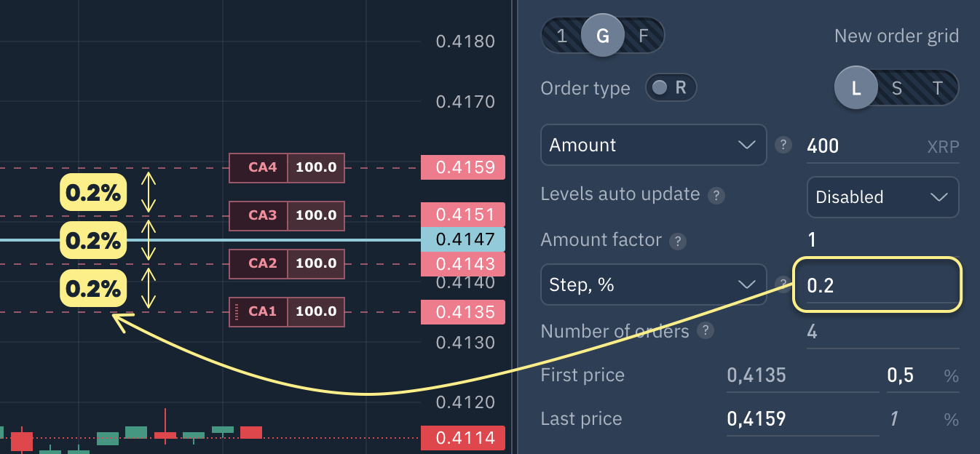The image size is (980, 454).
Task: Click the 0.4147 current price marker
Action: pyautogui.click(x=463, y=239)
